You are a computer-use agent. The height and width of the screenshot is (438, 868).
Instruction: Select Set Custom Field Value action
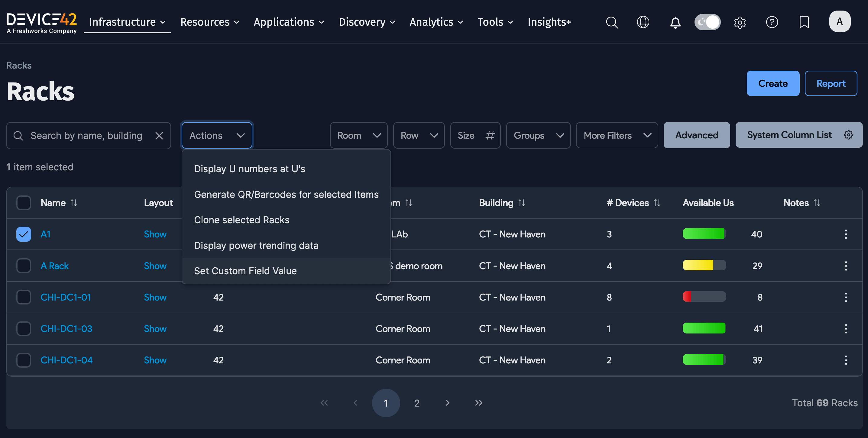click(245, 271)
